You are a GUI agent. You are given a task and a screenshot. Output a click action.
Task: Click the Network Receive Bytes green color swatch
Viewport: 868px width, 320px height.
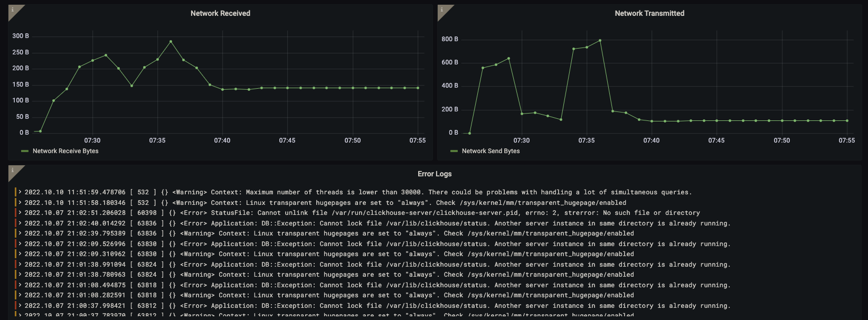(x=25, y=151)
